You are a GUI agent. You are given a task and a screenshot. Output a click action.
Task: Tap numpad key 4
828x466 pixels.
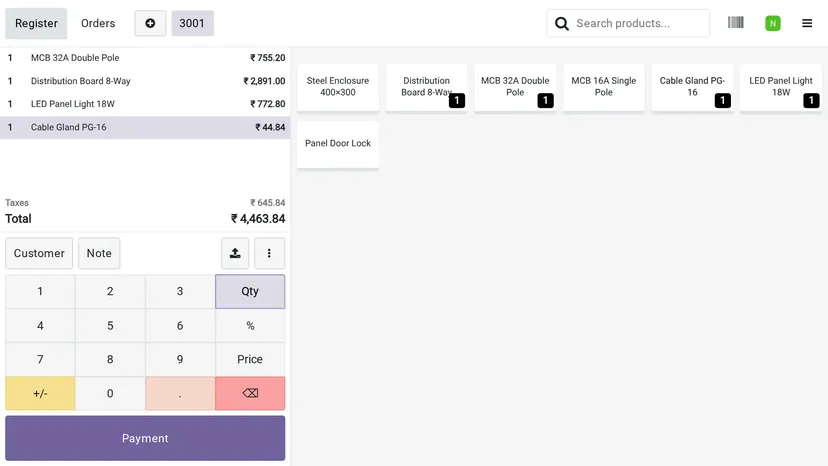[x=40, y=325]
